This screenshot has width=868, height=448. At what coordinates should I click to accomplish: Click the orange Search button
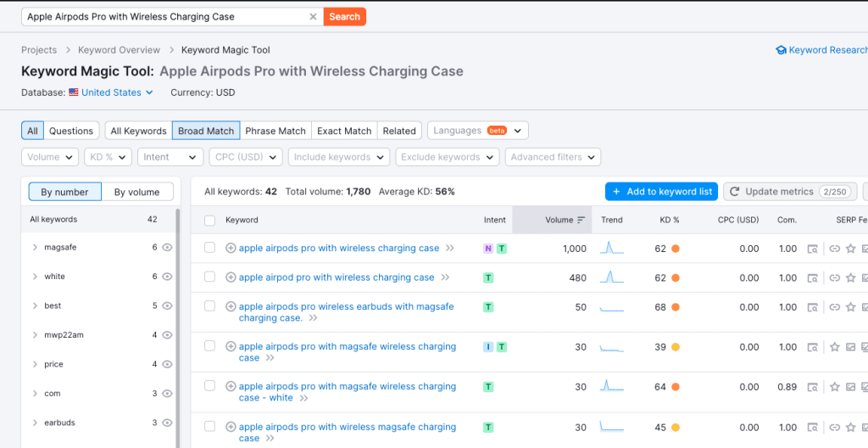[x=344, y=17]
